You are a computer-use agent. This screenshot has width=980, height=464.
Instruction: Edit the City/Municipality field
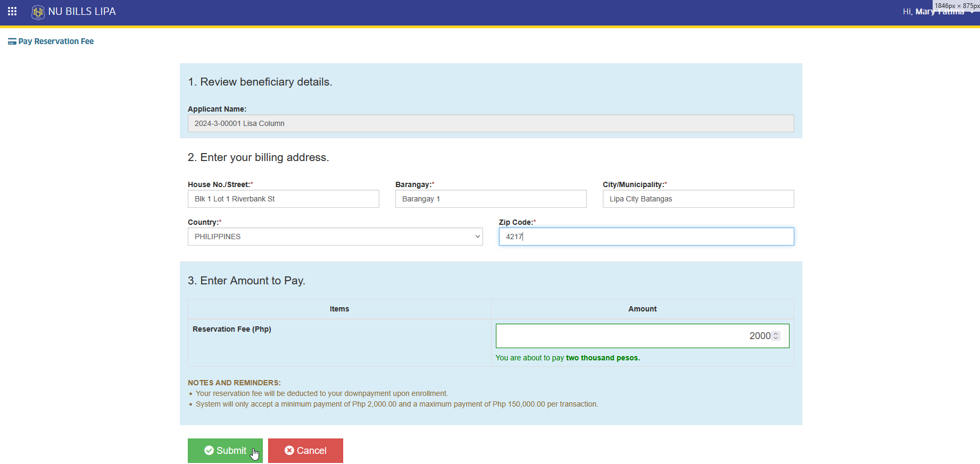[698, 199]
